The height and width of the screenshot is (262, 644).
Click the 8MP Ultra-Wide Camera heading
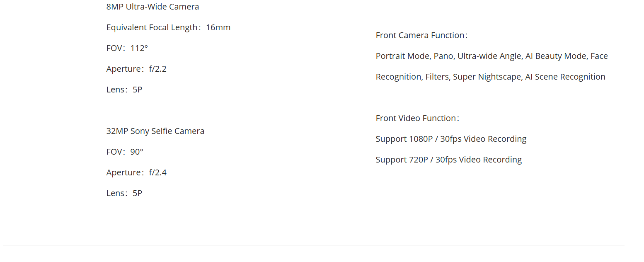(x=153, y=7)
